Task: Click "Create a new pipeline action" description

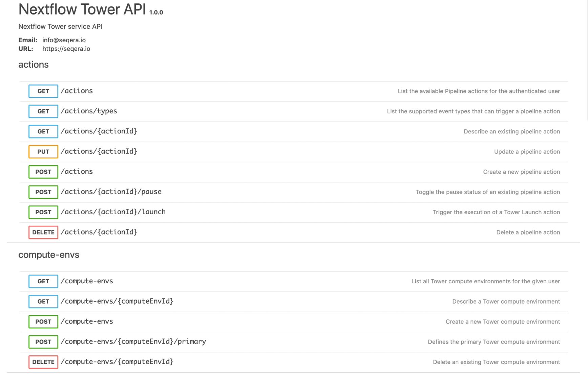Action: [x=521, y=172]
